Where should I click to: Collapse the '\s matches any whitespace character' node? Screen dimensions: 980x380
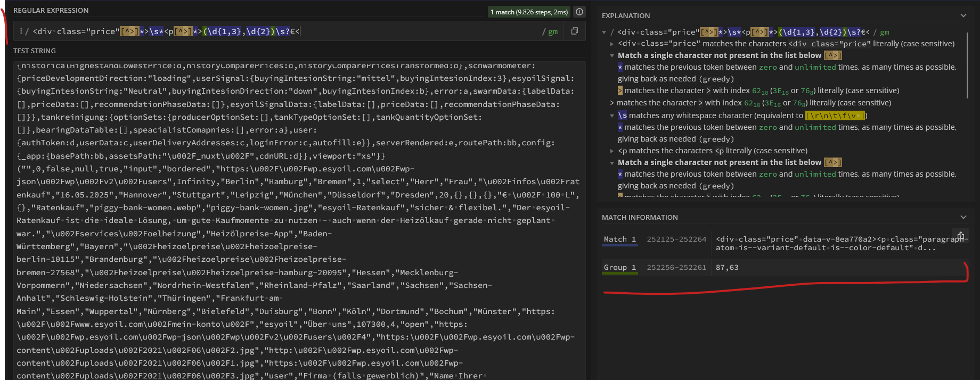(612, 115)
